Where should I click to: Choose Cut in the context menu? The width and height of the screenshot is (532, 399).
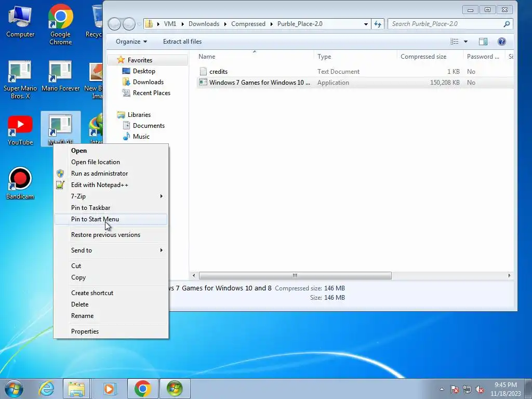coord(111,265)
